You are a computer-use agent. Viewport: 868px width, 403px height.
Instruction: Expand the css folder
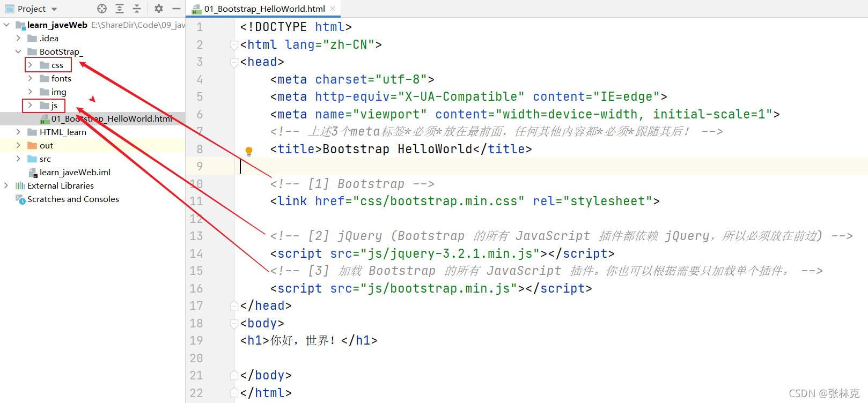pos(30,65)
